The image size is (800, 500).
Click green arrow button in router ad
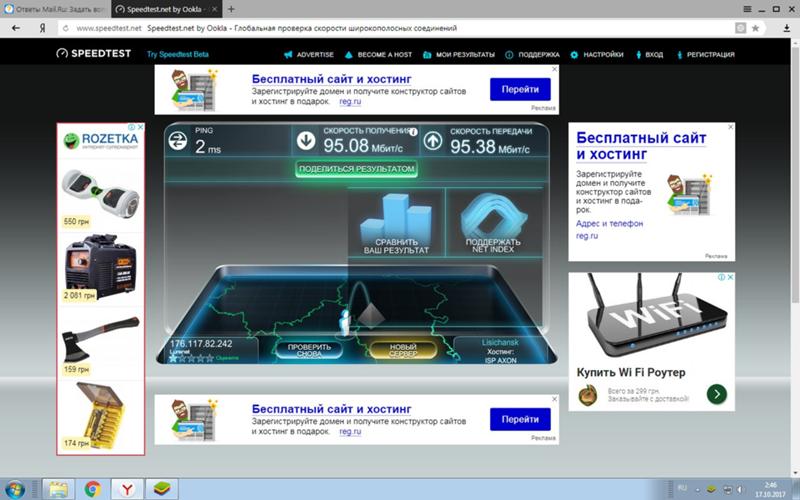click(717, 394)
